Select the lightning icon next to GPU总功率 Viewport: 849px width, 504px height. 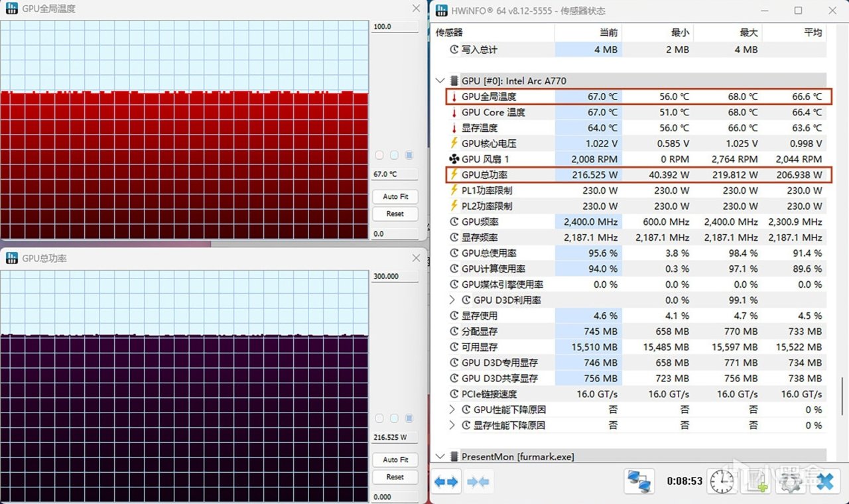(454, 174)
